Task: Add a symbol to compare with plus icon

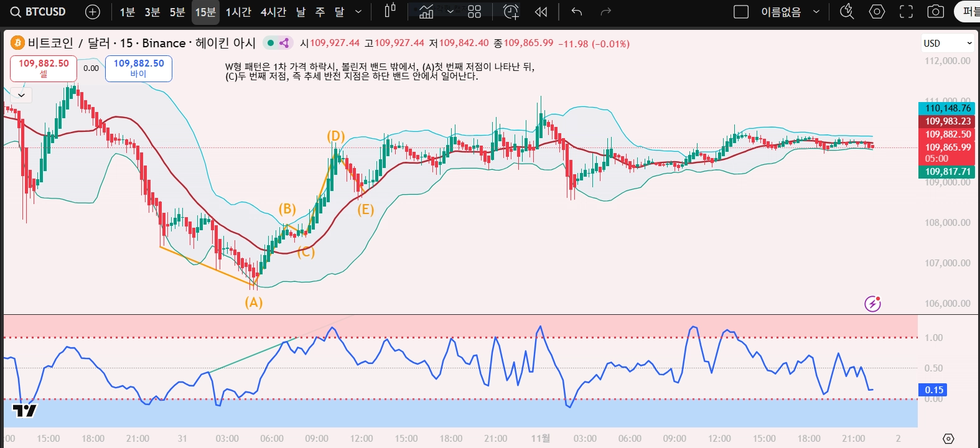Action: (92, 12)
